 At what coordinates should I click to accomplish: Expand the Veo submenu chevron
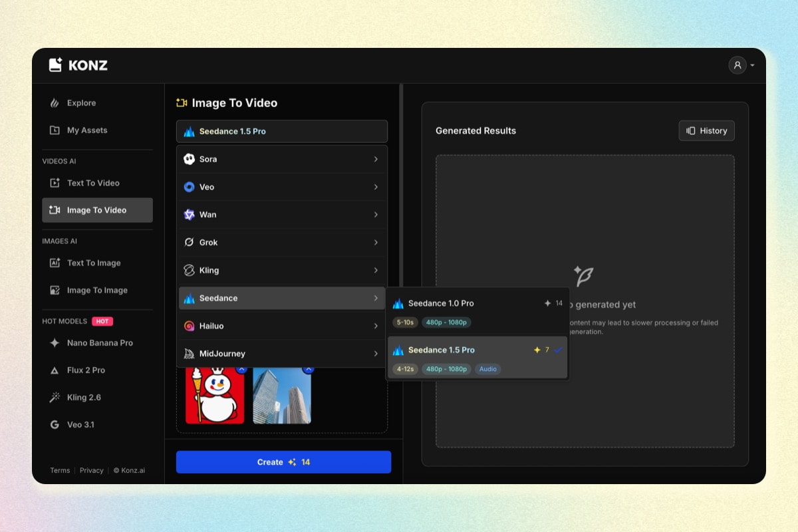376,187
